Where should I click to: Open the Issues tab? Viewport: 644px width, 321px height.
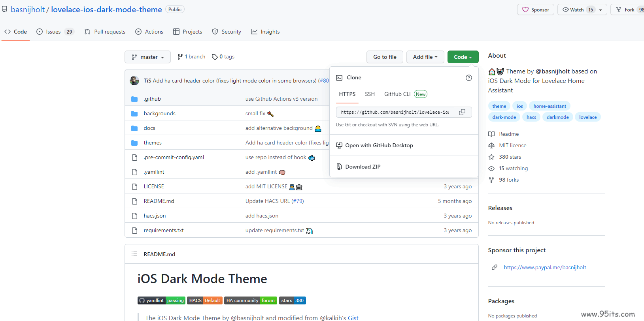[55, 32]
